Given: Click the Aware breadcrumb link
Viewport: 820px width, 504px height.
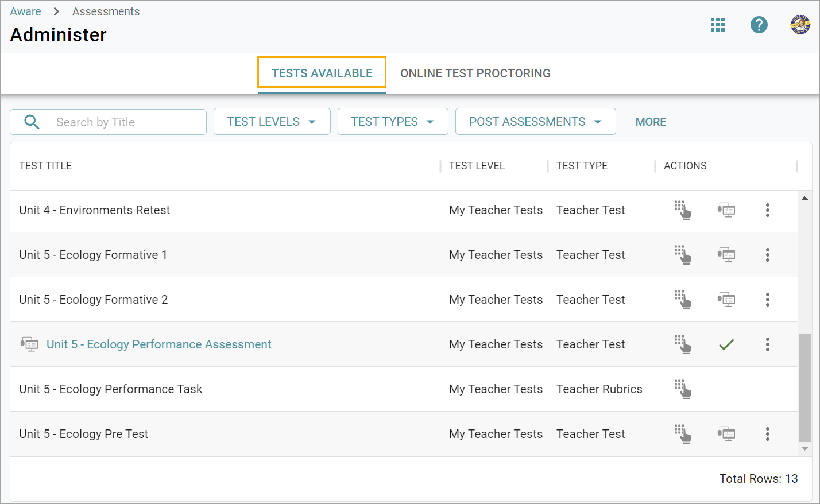Looking at the screenshot, I should coord(25,11).
